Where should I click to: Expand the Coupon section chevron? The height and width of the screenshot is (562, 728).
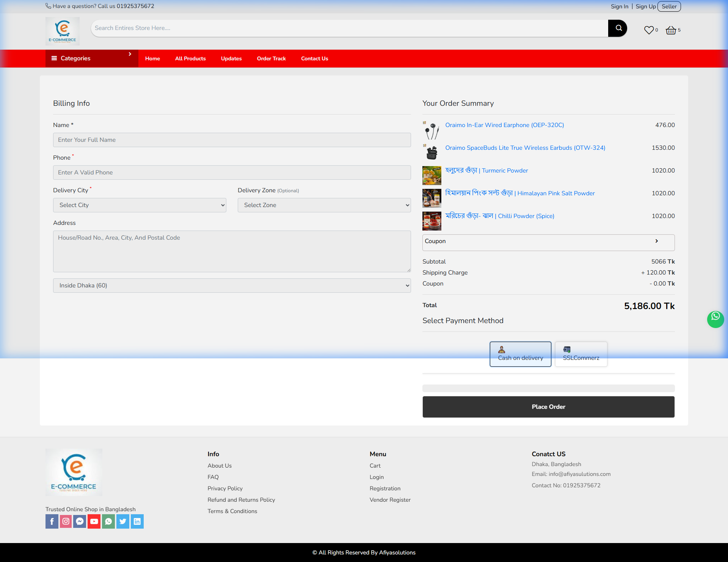(657, 241)
